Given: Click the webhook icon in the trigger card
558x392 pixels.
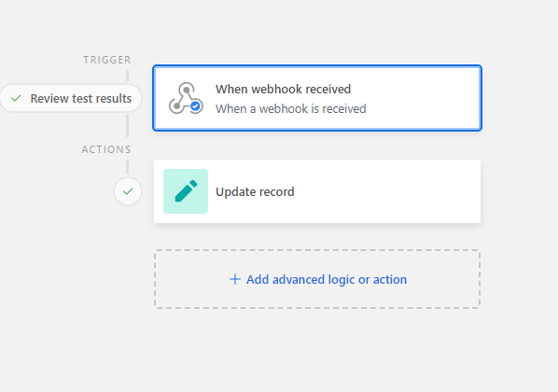Looking at the screenshot, I should point(186,98).
